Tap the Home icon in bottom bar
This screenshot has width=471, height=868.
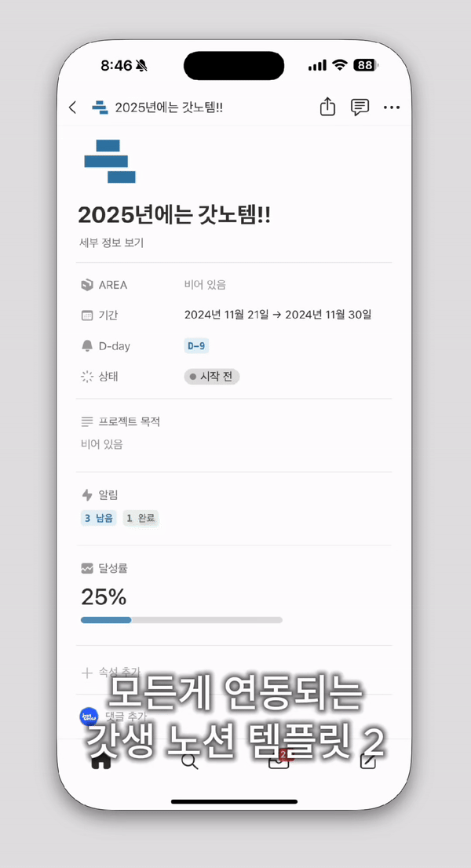coord(101,760)
